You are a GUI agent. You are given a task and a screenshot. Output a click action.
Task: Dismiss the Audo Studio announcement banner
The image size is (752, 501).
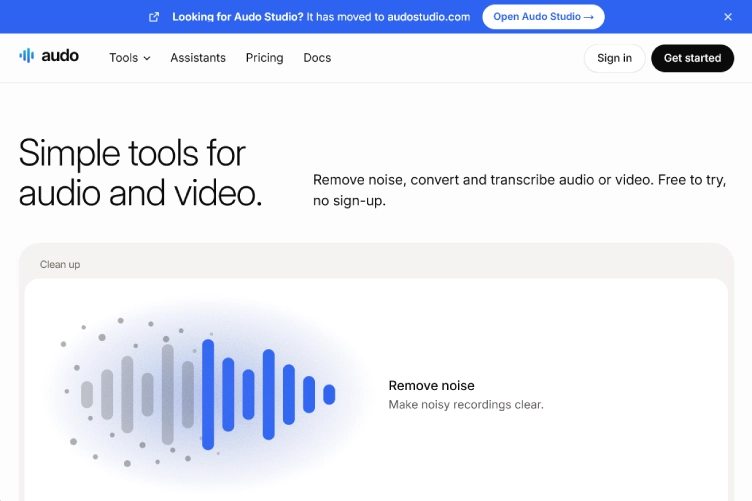point(728,17)
